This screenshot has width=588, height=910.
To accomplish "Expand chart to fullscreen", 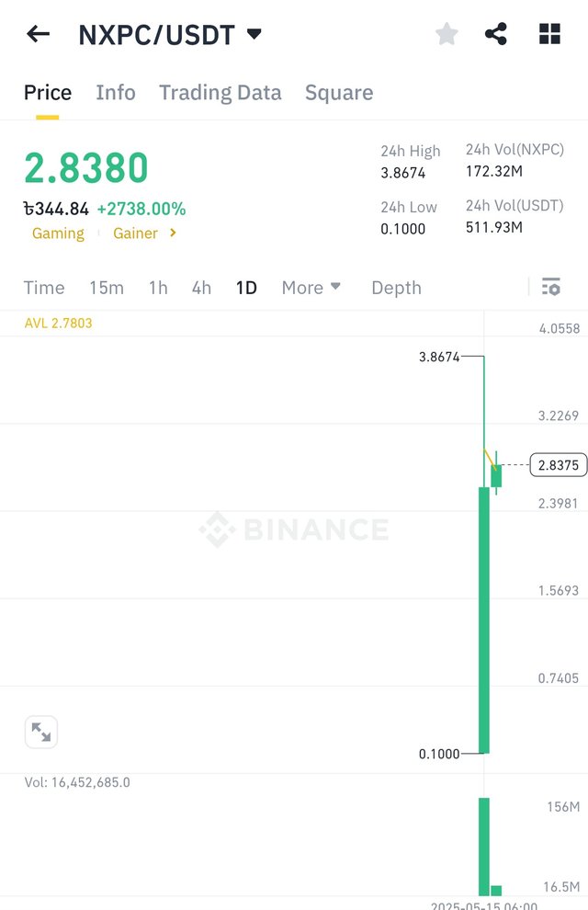I will (x=41, y=732).
